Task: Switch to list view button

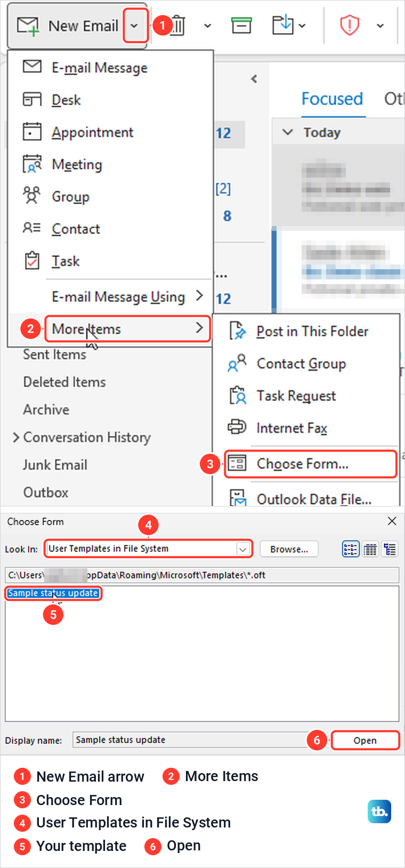Action: (370, 549)
